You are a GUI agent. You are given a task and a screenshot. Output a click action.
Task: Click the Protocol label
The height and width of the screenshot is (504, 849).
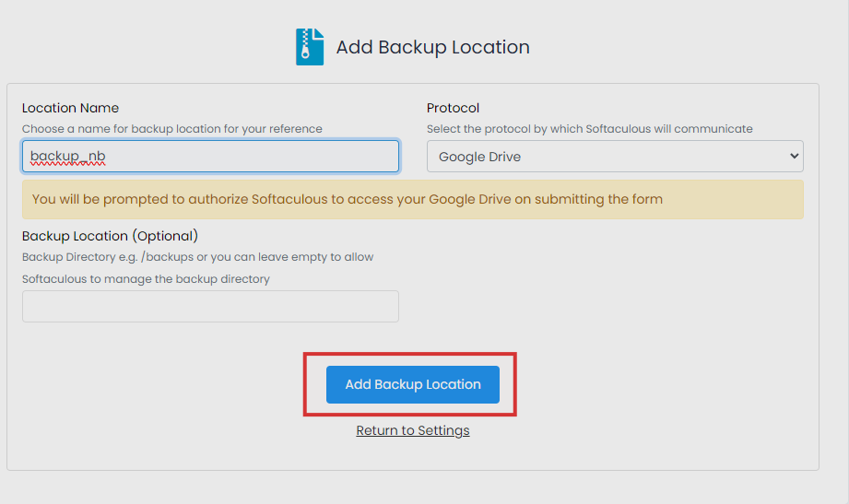(x=453, y=108)
